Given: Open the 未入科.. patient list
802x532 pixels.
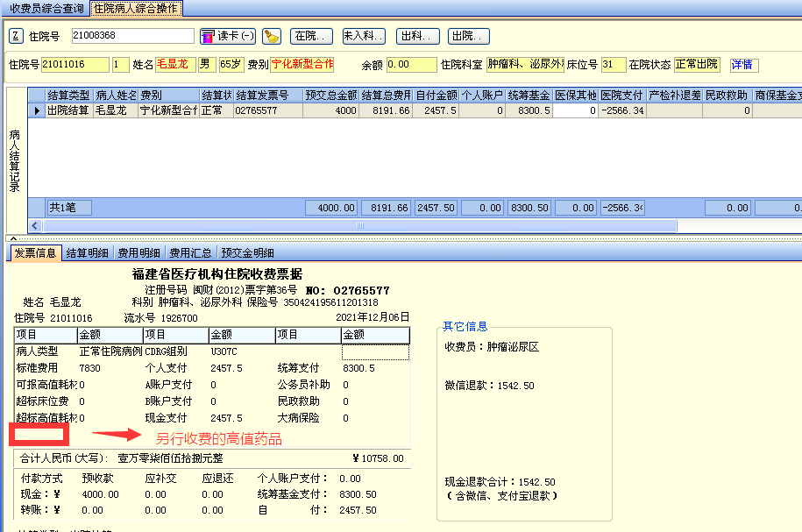Looking at the screenshot, I should (364, 36).
